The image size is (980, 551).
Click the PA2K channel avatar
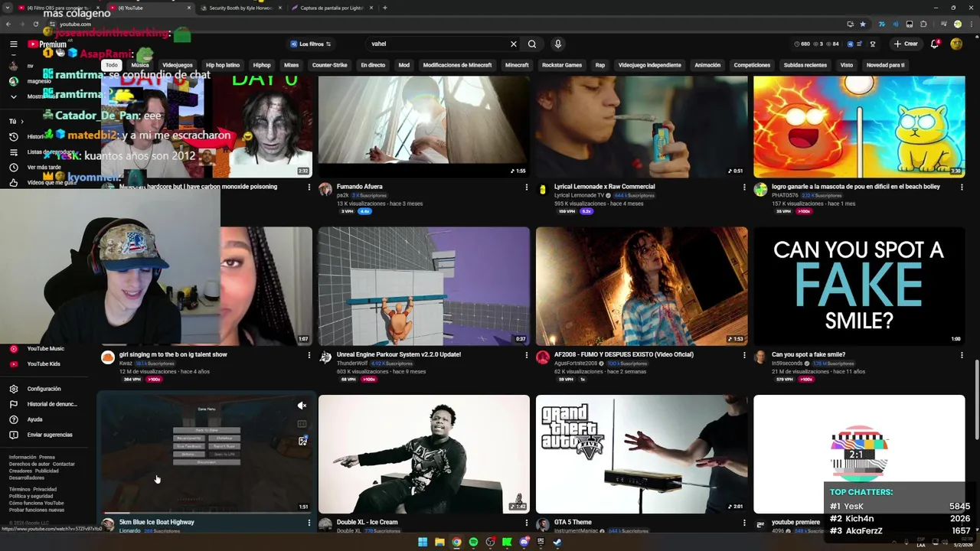pyautogui.click(x=325, y=190)
